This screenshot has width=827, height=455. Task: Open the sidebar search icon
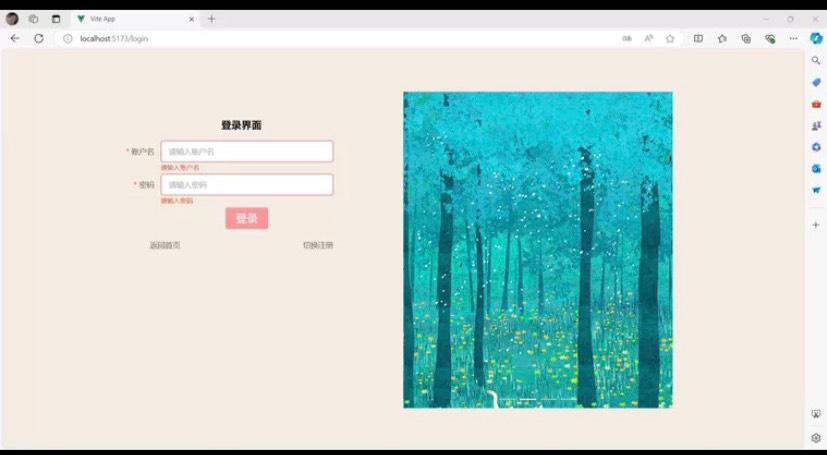(x=816, y=61)
